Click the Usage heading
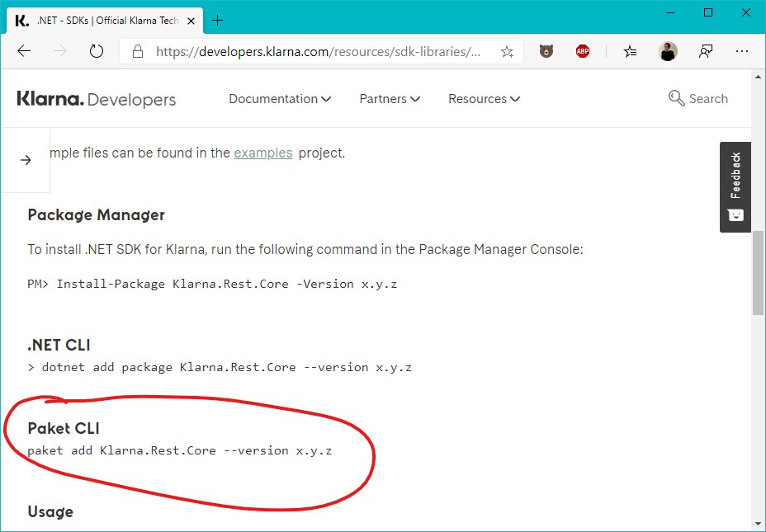The height and width of the screenshot is (532, 766). pyautogui.click(x=50, y=511)
